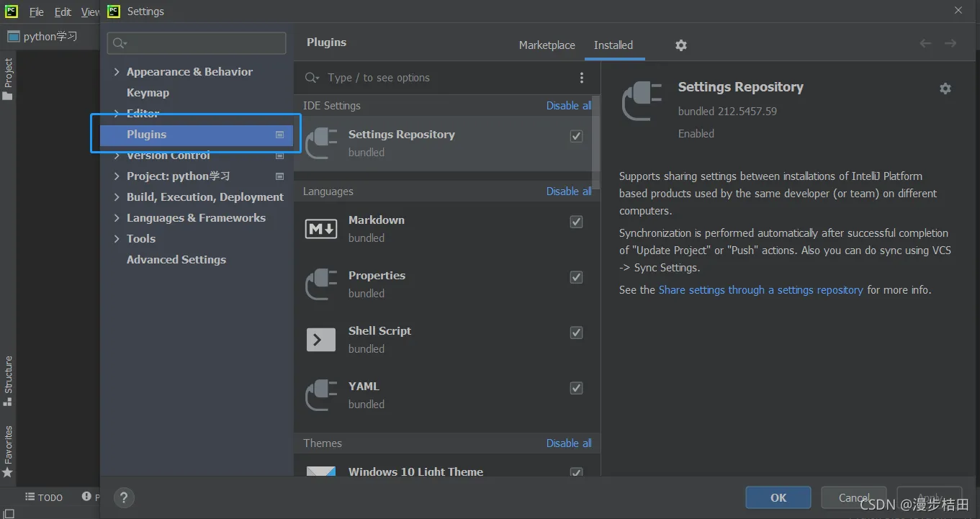The image size is (980, 519).
Task: Uncheck the Markdown plugin checkbox
Action: (576, 222)
